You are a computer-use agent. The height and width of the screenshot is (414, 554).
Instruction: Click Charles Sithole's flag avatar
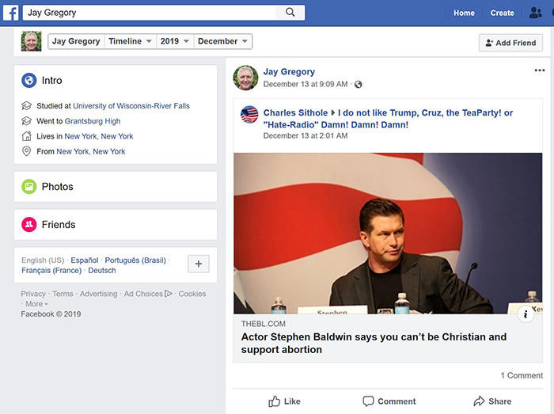pos(249,114)
